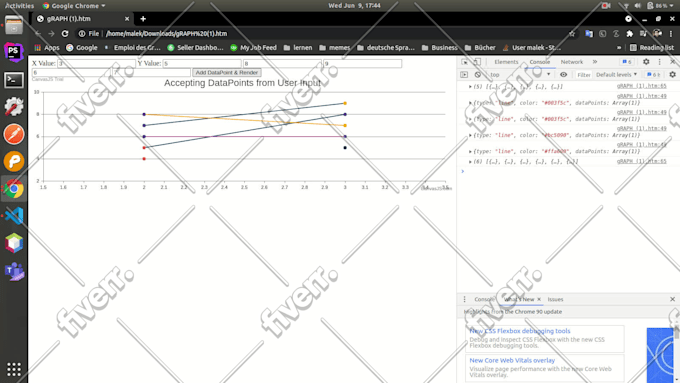The image size is (680, 383).
Task: Open the JavaScript context 'top' dropdown
Action: click(x=520, y=75)
